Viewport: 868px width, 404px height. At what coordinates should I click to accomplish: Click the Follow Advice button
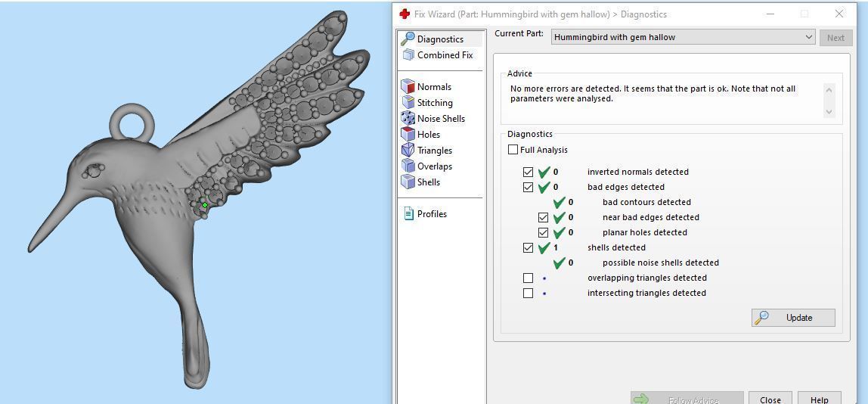click(687, 399)
